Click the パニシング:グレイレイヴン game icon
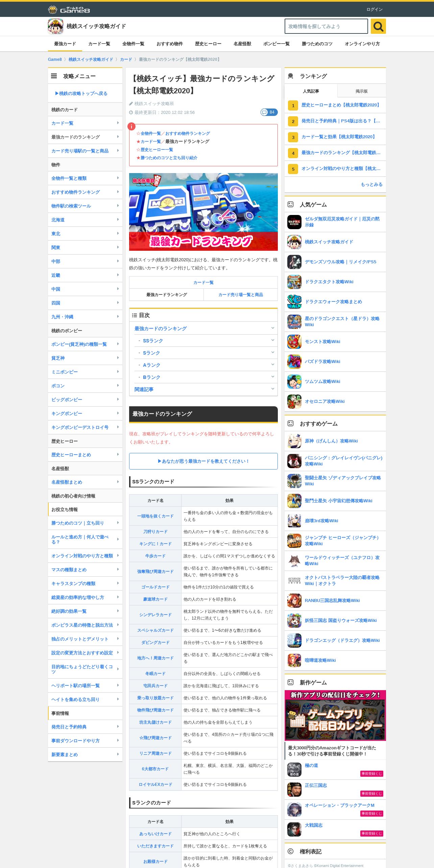This screenshot has width=434, height=868. coord(294,461)
